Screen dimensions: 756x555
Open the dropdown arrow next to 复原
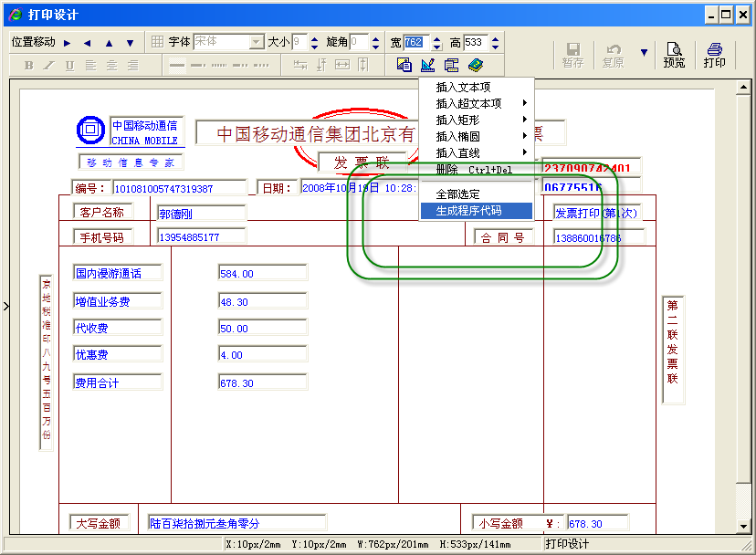[644, 52]
